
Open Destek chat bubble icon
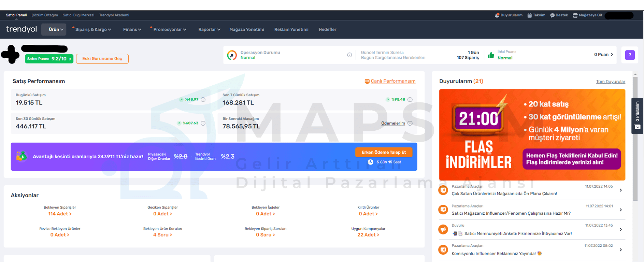552,15
